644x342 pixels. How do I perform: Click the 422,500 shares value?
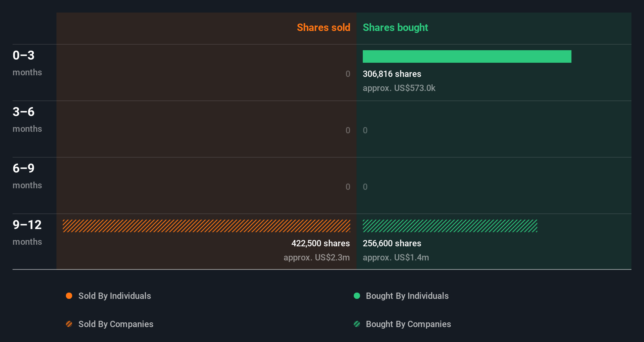click(320, 244)
